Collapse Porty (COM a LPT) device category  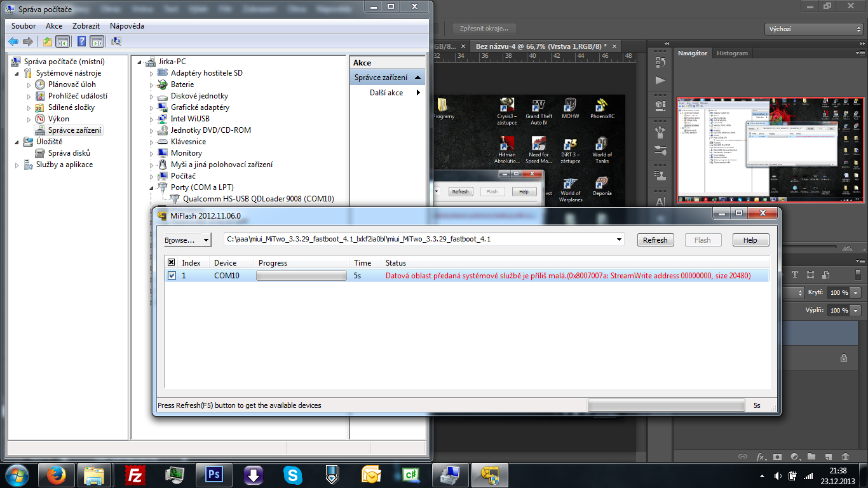tap(151, 187)
